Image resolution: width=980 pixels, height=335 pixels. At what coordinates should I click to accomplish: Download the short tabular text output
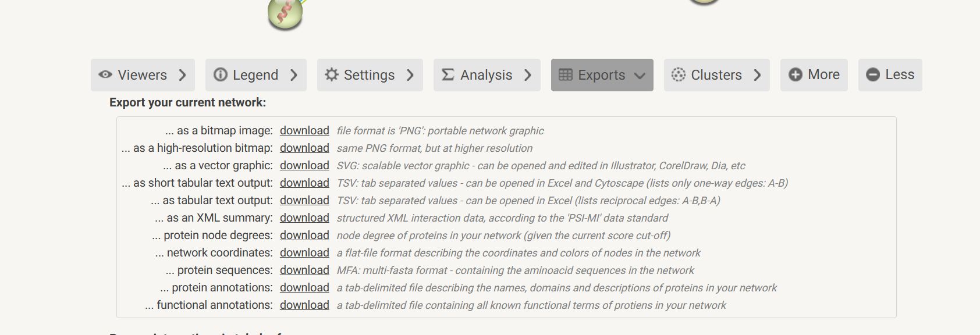pyautogui.click(x=304, y=183)
